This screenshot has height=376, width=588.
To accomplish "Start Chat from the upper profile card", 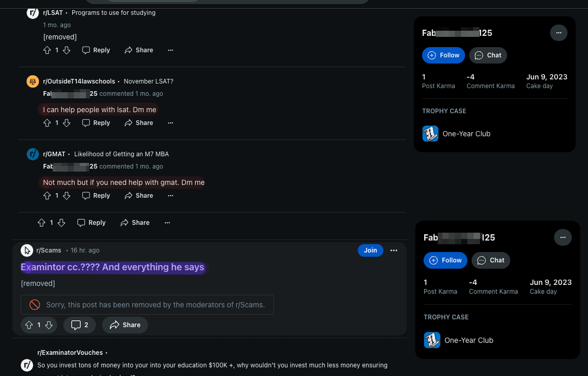I will (x=488, y=55).
